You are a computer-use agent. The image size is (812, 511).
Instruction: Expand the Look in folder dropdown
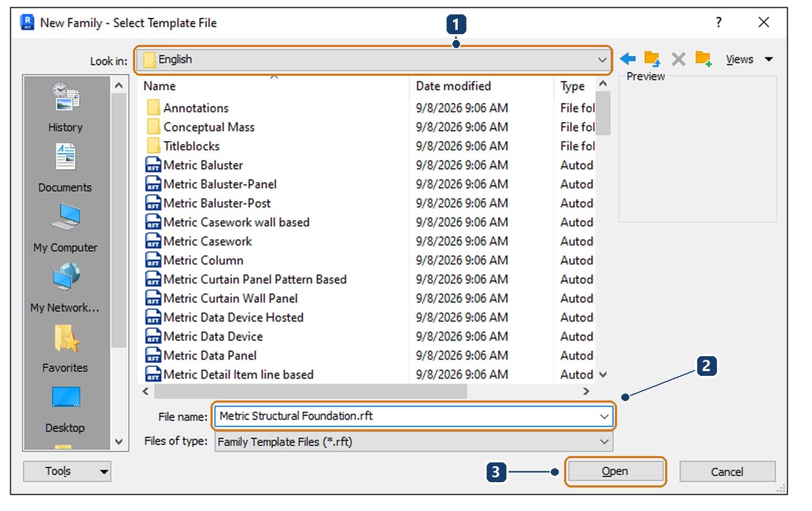[602, 60]
